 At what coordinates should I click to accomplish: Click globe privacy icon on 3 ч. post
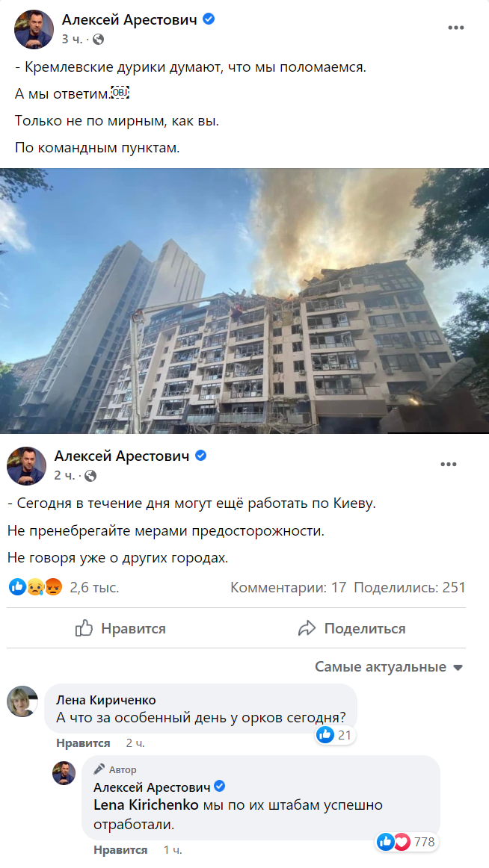pyautogui.click(x=99, y=40)
